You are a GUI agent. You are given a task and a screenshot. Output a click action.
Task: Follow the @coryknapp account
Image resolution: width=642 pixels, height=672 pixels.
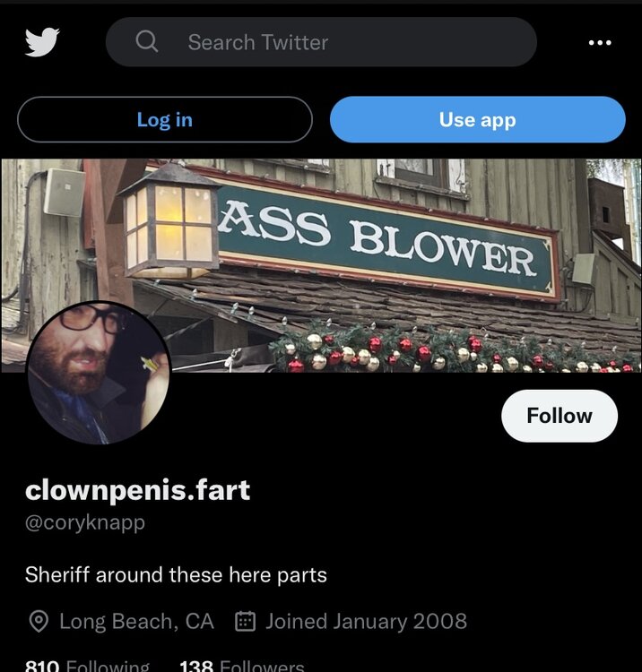click(559, 416)
